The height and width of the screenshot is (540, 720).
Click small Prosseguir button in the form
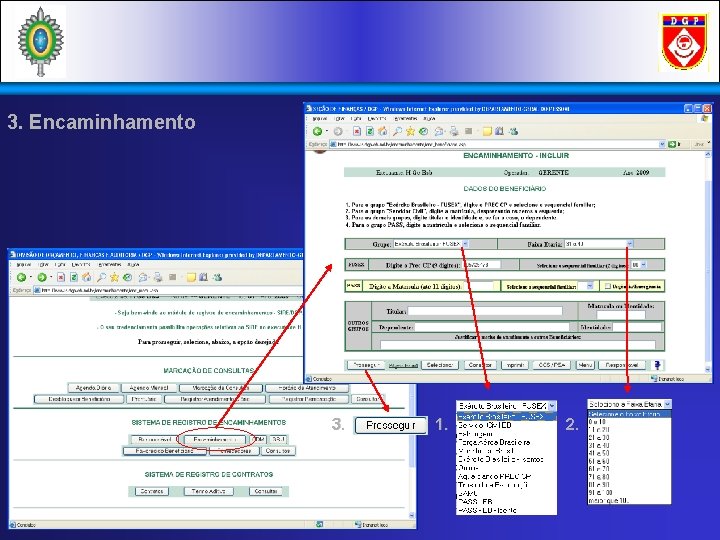click(365, 365)
